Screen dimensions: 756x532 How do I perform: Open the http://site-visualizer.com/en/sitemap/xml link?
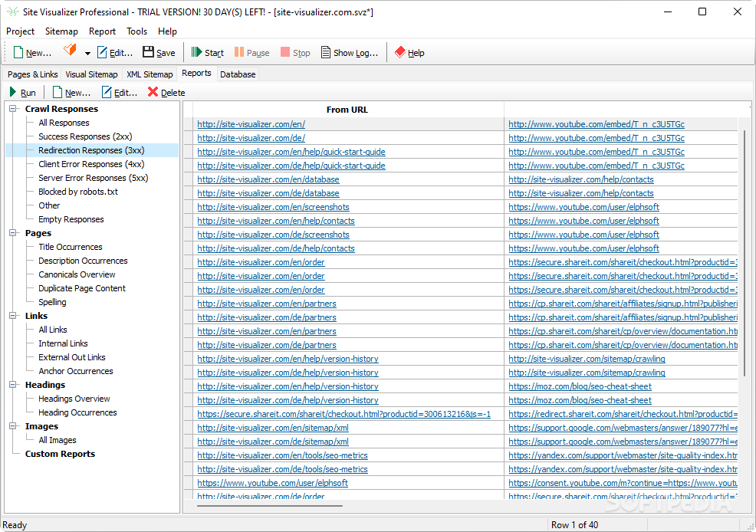[272, 428]
